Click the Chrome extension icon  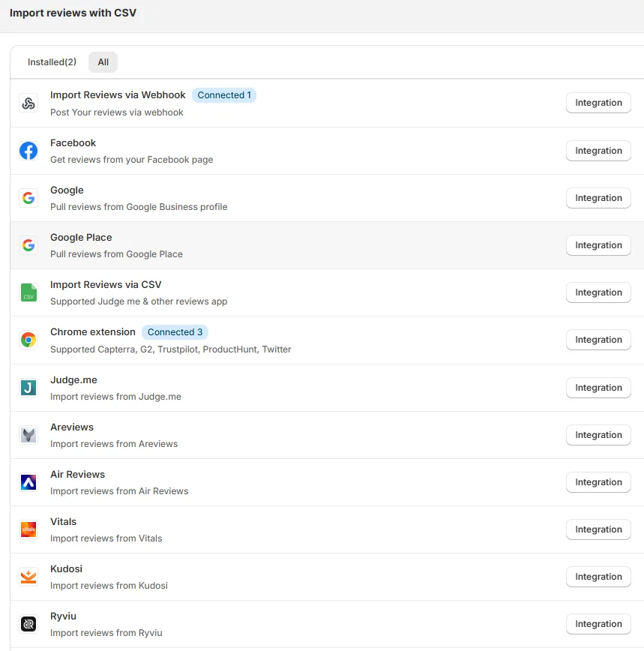click(x=28, y=340)
